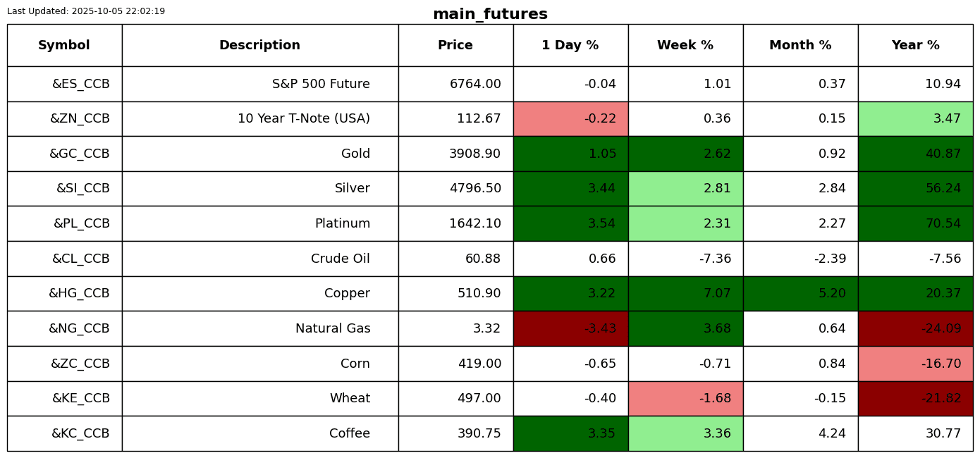Click the &HG_CCB Copper symbol
Viewport: 980px width, 458px height.
click(x=79, y=293)
